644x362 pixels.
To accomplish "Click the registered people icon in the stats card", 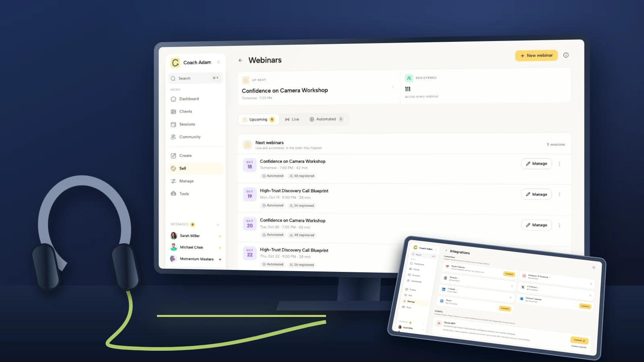I will pos(409,78).
